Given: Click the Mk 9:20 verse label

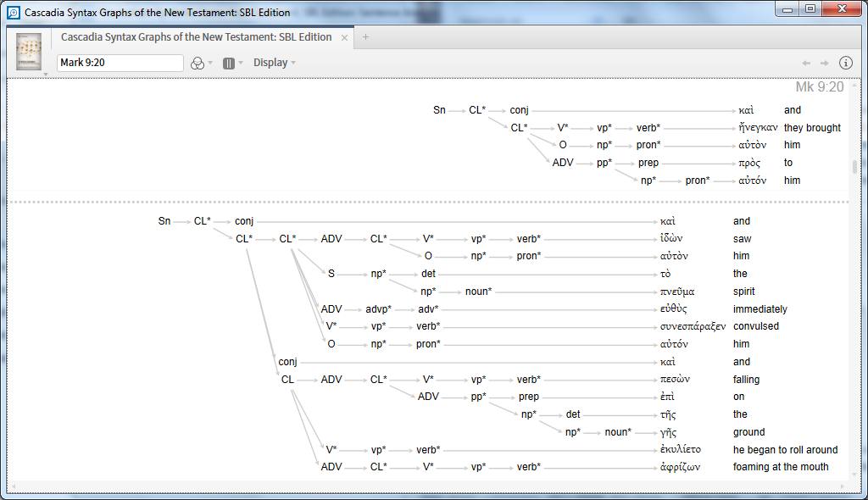Looking at the screenshot, I should coord(820,87).
